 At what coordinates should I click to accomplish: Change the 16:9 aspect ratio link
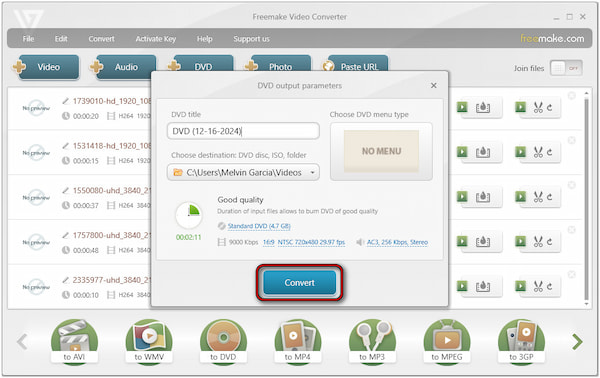(269, 242)
